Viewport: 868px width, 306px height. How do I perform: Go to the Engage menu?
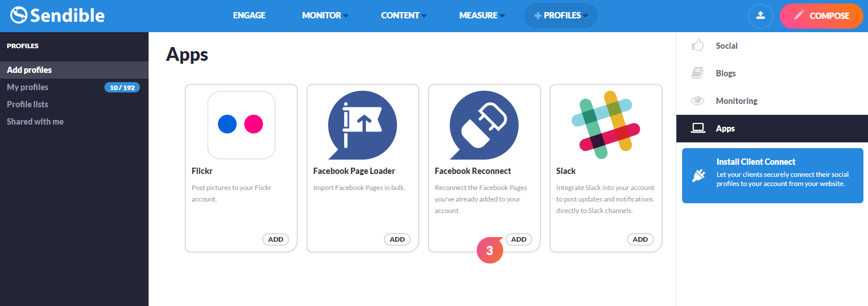pyautogui.click(x=249, y=16)
